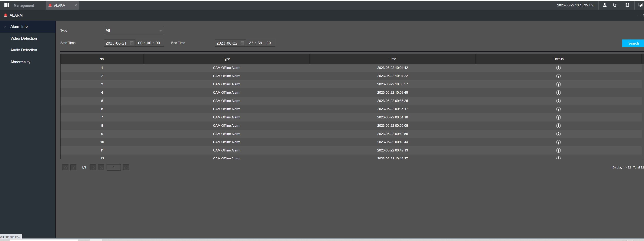The height and width of the screenshot is (241, 644).
Task: Go to the next results page
Action: pos(93,167)
